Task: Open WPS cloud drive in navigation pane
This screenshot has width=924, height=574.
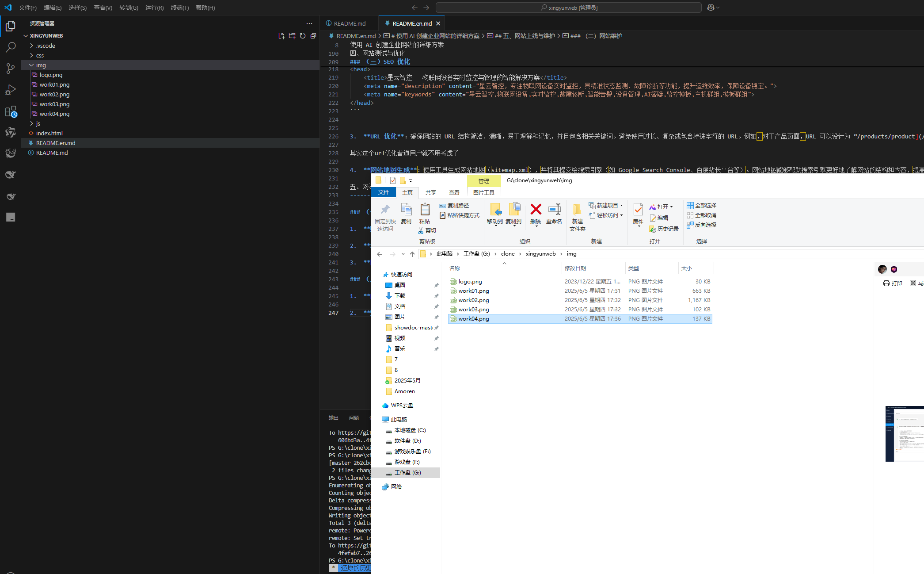Action: [x=402, y=406]
